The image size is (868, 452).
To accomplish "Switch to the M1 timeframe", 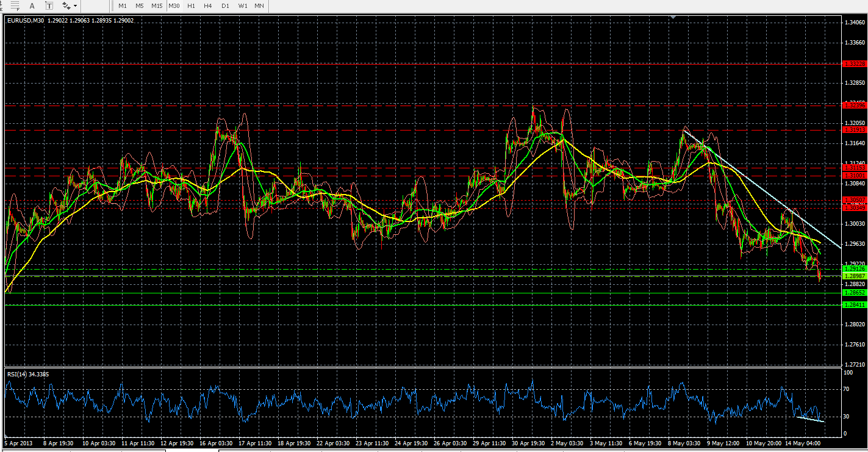I will 123,5.
